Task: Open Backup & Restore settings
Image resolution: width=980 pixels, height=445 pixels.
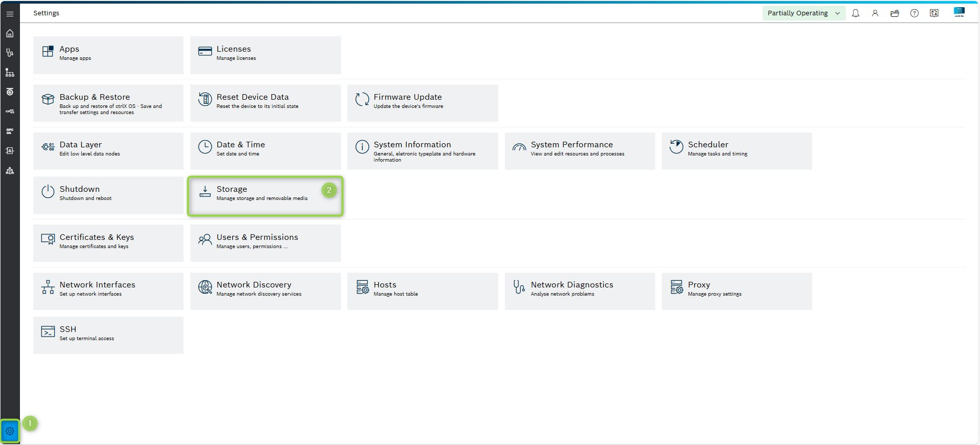Action: (108, 103)
